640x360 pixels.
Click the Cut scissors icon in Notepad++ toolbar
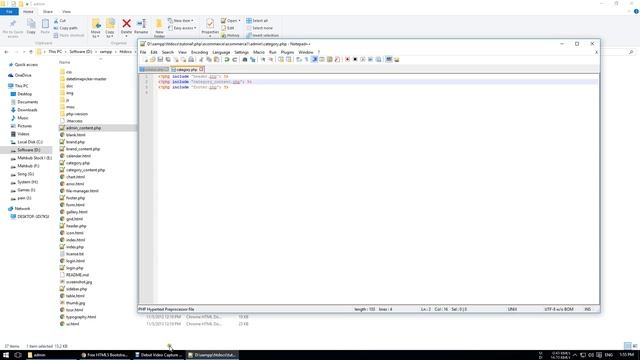(x=201, y=60)
